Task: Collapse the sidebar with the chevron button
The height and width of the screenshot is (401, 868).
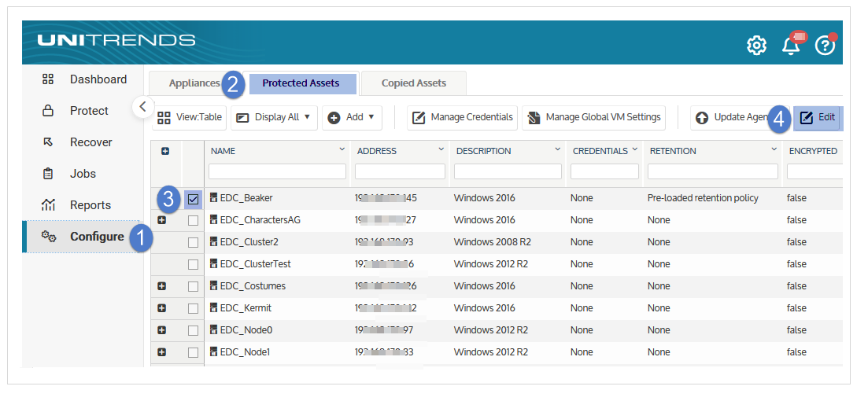Action: (x=142, y=106)
